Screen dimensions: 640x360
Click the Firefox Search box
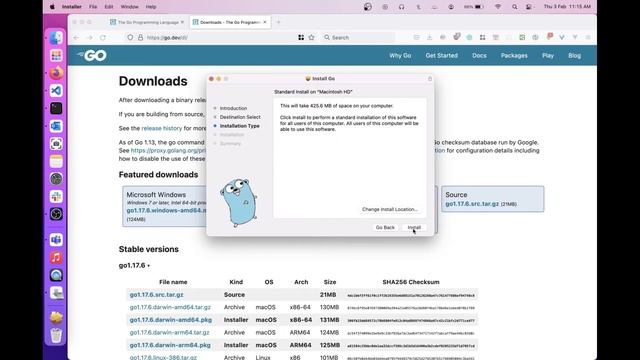click(358, 38)
